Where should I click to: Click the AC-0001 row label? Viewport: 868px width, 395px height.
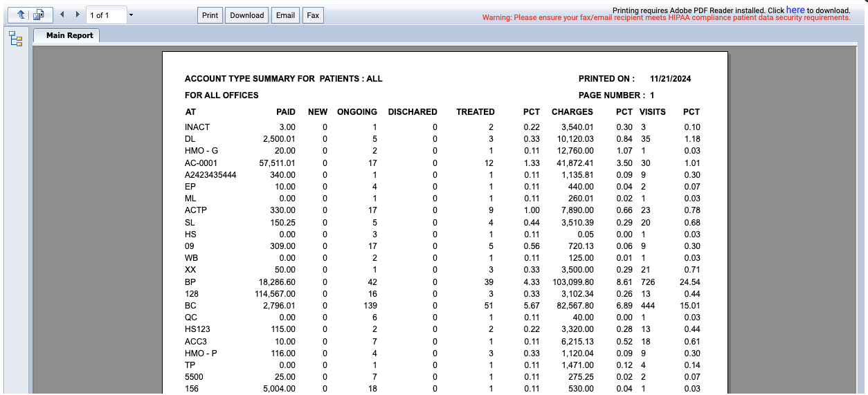coord(201,163)
